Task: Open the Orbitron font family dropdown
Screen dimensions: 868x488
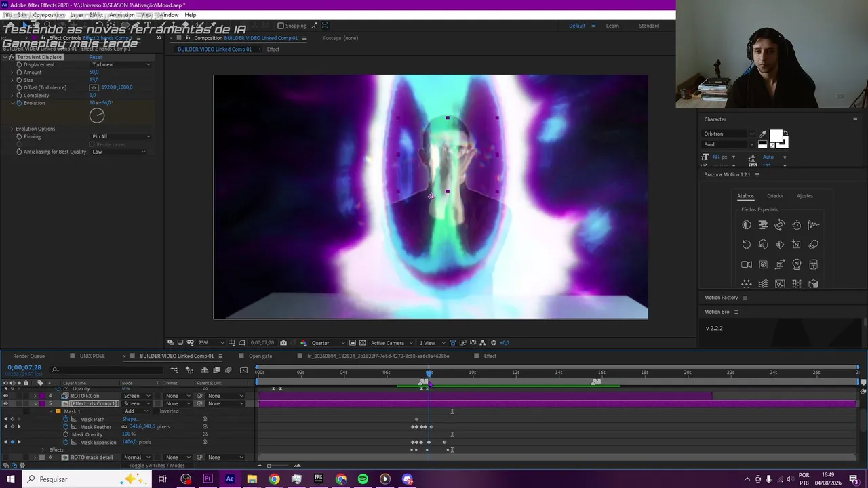Action: (x=728, y=134)
